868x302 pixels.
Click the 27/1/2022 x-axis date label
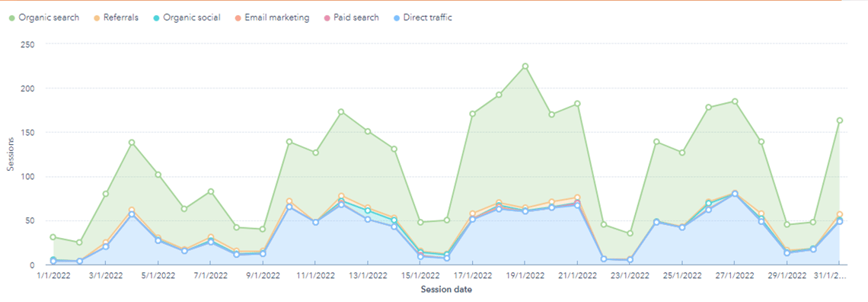point(735,275)
